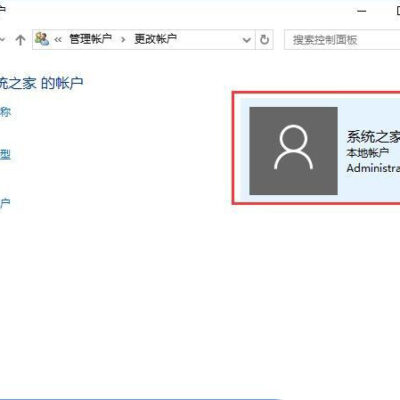This screenshot has width=400, height=400.
Task: Open the 管理帐户 breadcrumb
Action: point(90,39)
